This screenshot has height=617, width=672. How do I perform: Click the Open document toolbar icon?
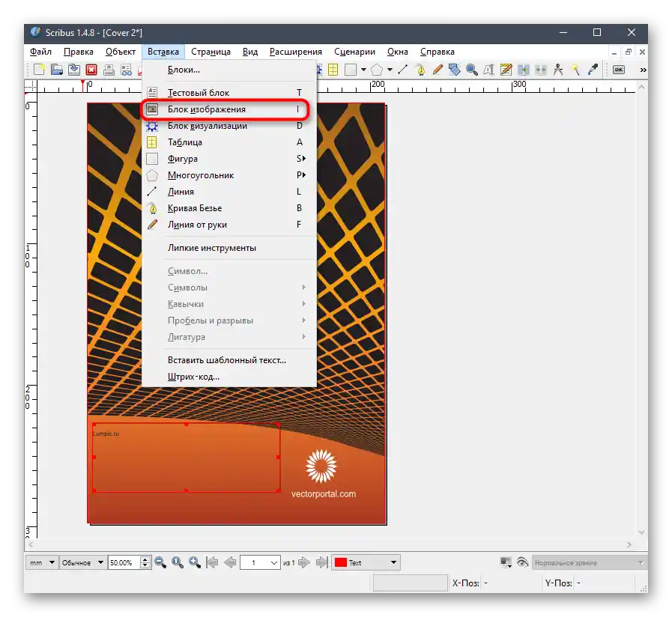coord(57,70)
